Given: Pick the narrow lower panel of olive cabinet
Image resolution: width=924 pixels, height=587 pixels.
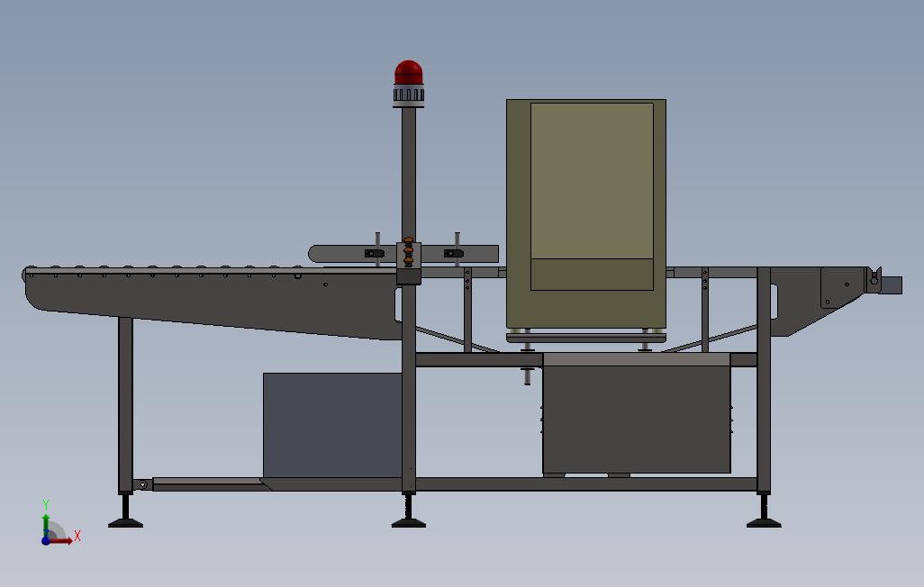Looking at the screenshot, I should coord(593,274).
